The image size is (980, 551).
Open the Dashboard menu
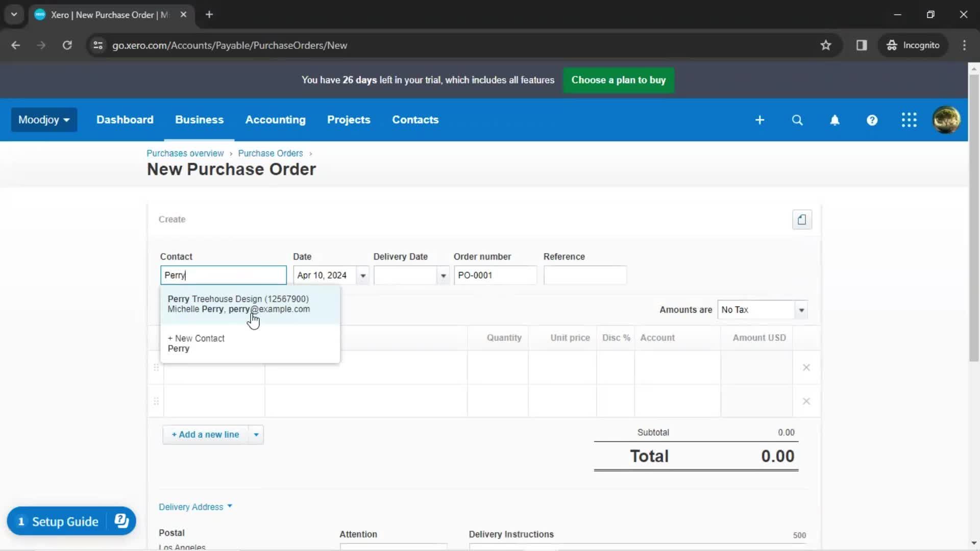(125, 120)
